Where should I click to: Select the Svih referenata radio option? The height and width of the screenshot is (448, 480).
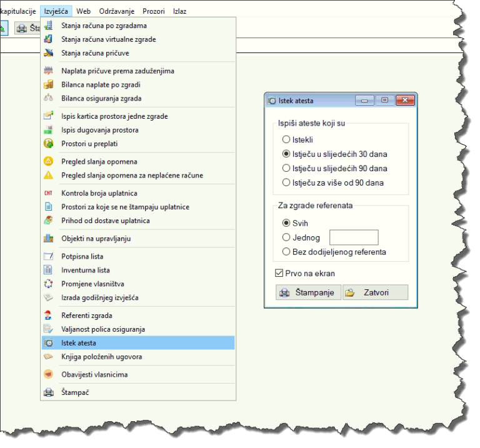(286, 223)
